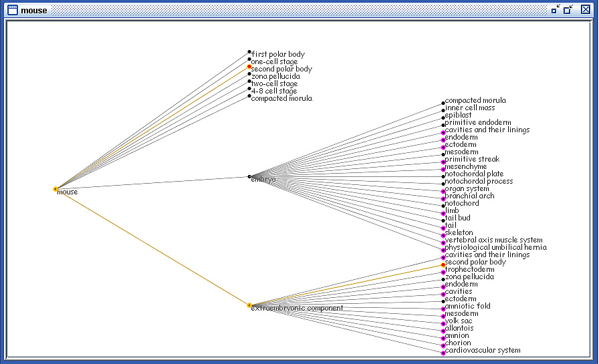Click the inner cell mass node
This screenshot has height=364, width=599.
pyautogui.click(x=443, y=111)
